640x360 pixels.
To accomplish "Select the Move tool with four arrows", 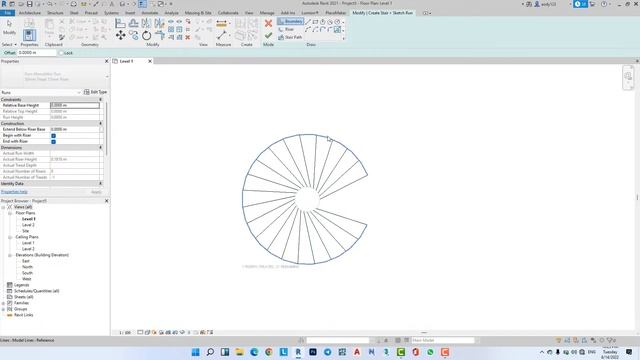I will click(120, 36).
